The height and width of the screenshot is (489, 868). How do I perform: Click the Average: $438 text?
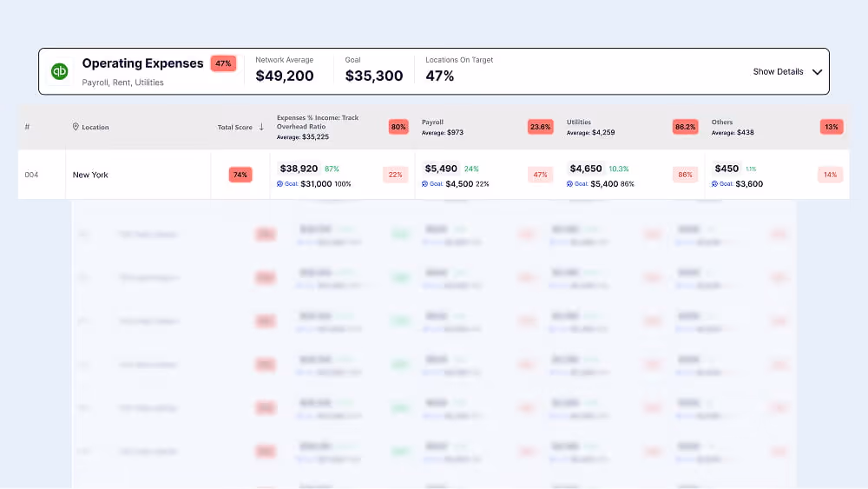tap(733, 132)
